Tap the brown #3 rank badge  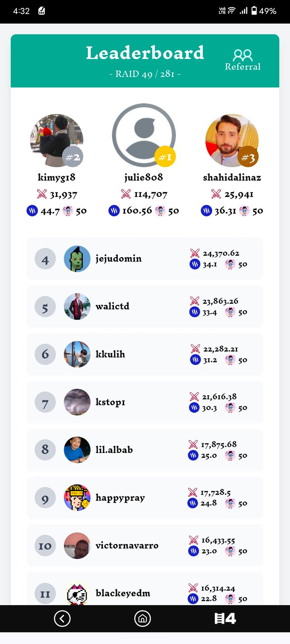point(248,157)
